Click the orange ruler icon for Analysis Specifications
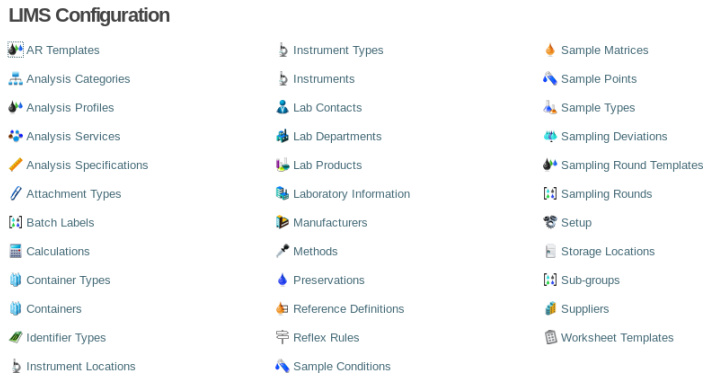The height and width of the screenshot is (385, 715). point(16,165)
